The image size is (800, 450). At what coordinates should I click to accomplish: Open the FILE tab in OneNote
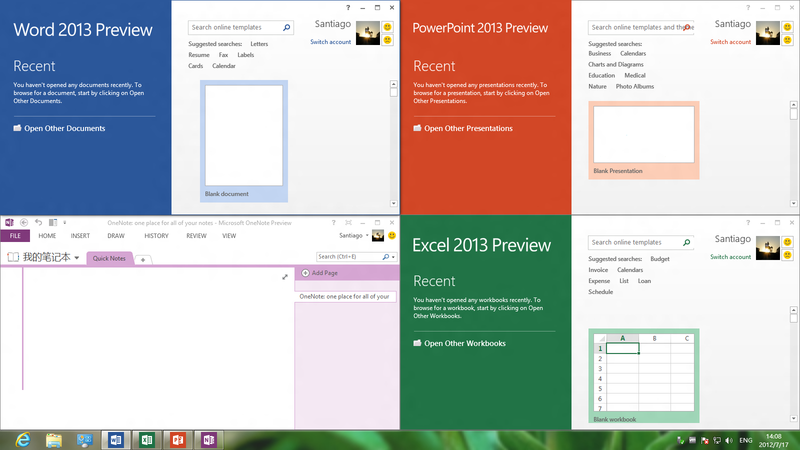pos(15,236)
